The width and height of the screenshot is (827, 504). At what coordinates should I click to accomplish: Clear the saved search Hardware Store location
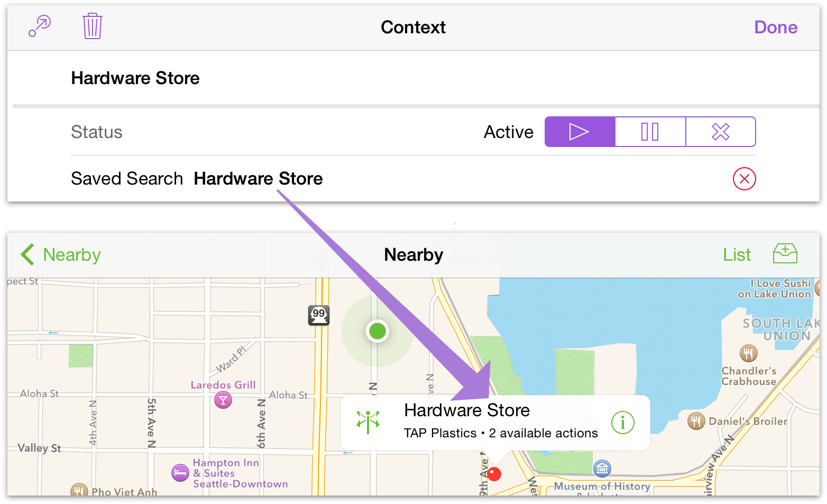pyautogui.click(x=744, y=179)
